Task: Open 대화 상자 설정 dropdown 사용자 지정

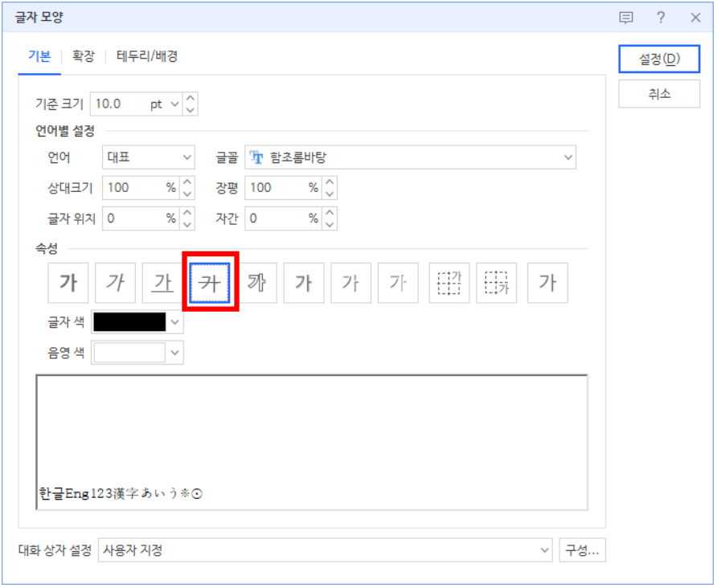Action: pyautogui.click(x=325, y=550)
